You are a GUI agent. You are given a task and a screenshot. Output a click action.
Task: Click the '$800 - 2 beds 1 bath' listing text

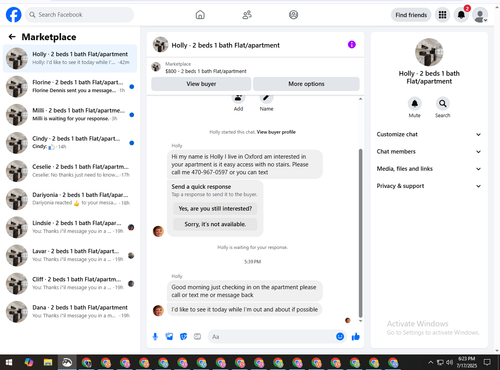pyautogui.click(x=206, y=71)
